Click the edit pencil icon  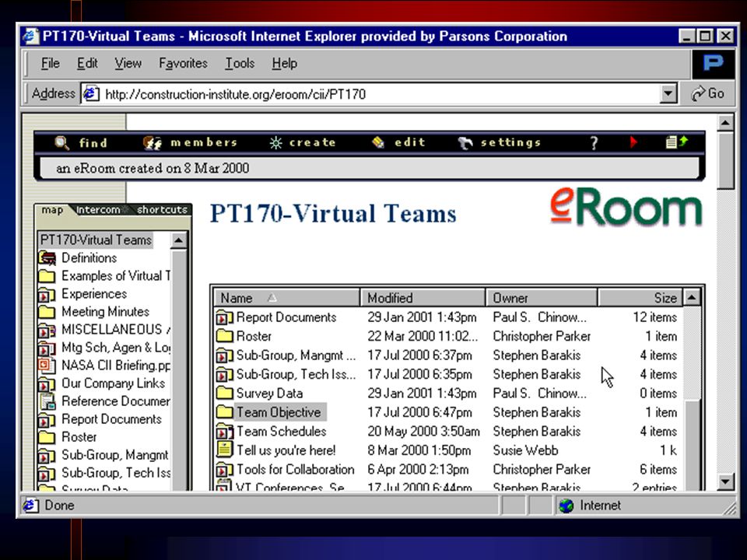[378, 142]
